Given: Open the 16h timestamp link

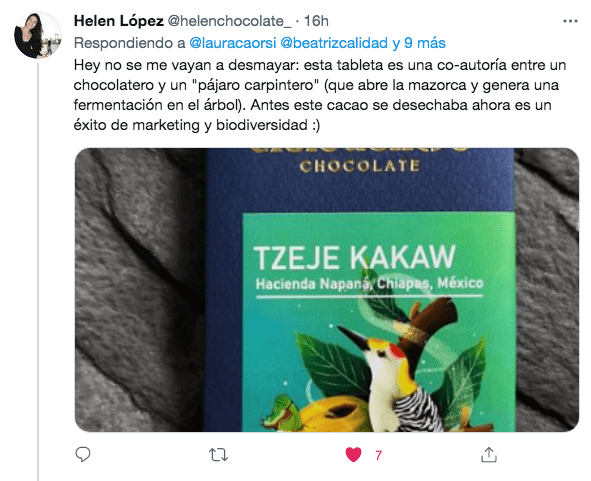Looking at the screenshot, I should tap(316, 21).
